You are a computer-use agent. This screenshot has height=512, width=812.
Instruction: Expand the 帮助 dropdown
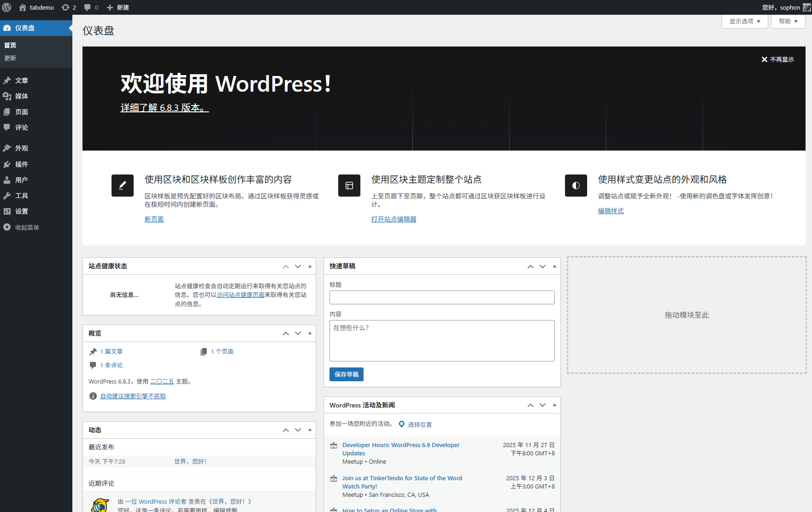[788, 22]
